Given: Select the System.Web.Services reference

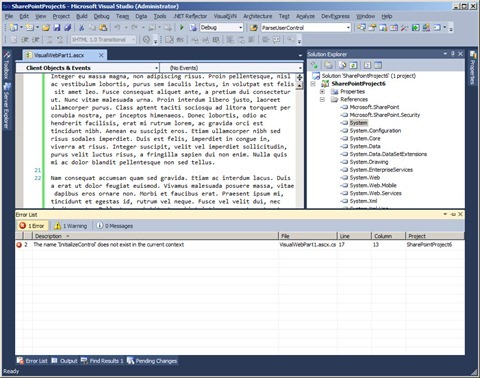Looking at the screenshot, I should (x=375, y=193).
